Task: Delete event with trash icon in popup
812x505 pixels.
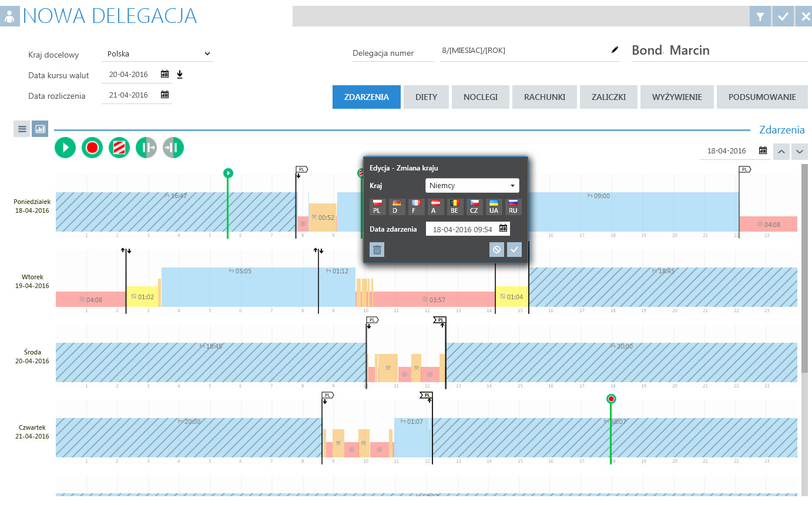Action: 377,250
